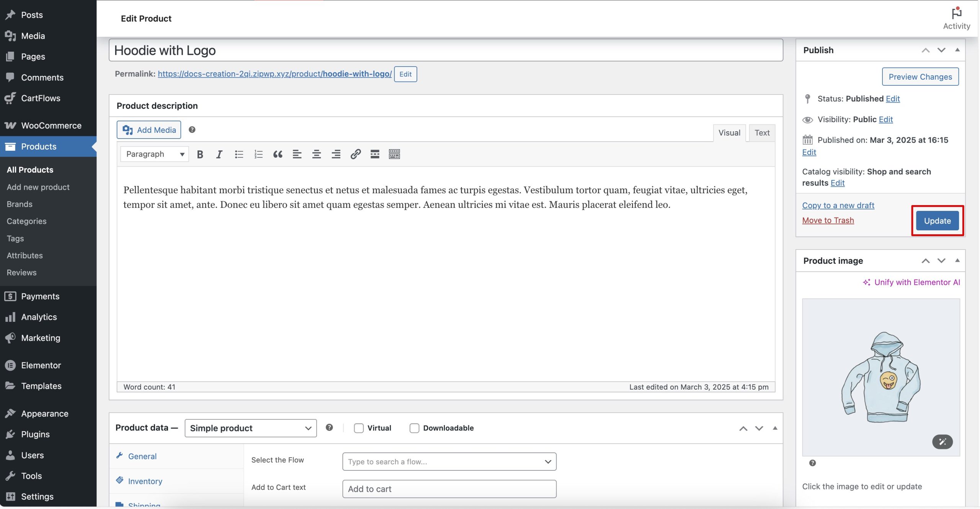980x509 pixels.
Task: Insert a blockquote using toolbar icon
Action: click(278, 154)
